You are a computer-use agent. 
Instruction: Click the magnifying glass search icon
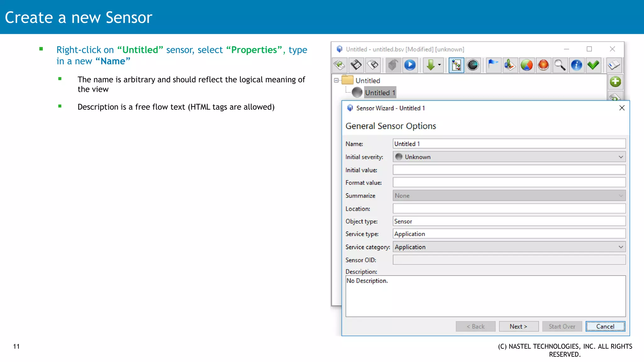coord(560,65)
